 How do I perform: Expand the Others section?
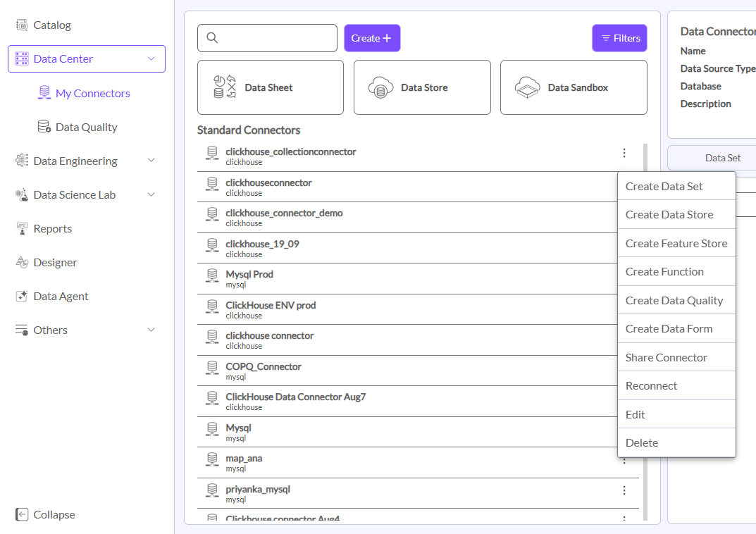pyautogui.click(x=151, y=330)
